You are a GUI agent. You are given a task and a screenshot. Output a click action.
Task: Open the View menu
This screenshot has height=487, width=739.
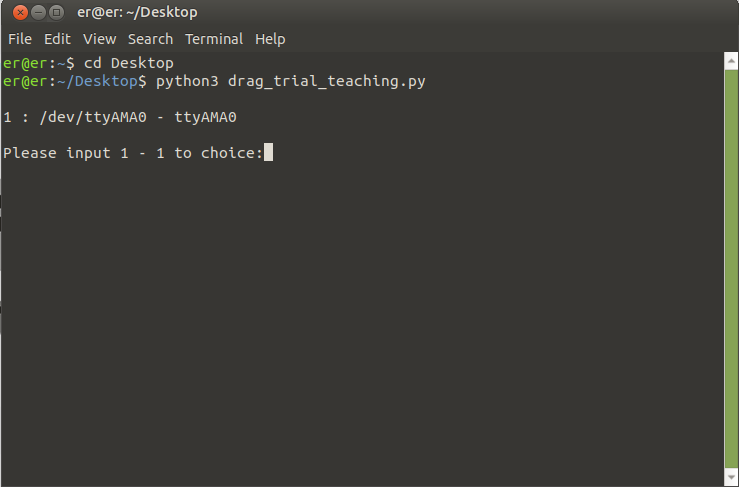tap(99, 39)
